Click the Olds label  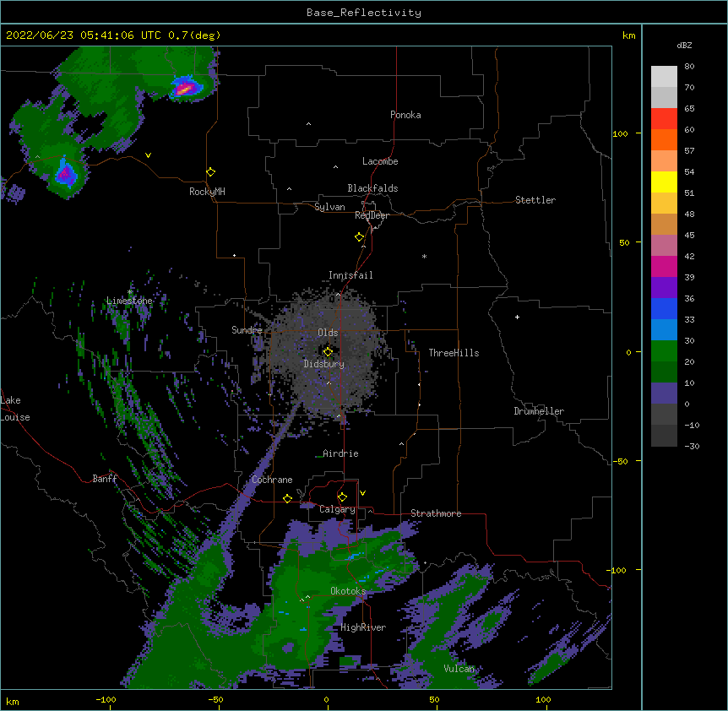[328, 333]
